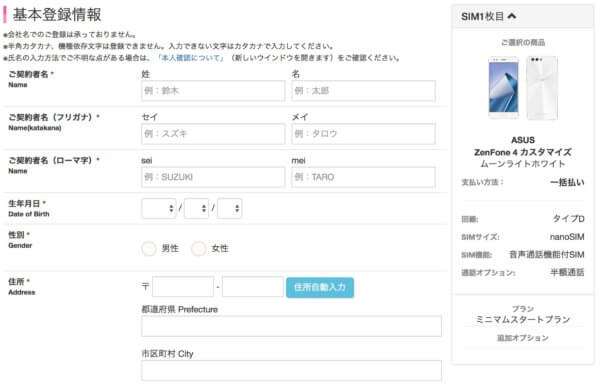Click the 住所自動入力 button
The width and height of the screenshot is (600, 391).
coord(320,287)
